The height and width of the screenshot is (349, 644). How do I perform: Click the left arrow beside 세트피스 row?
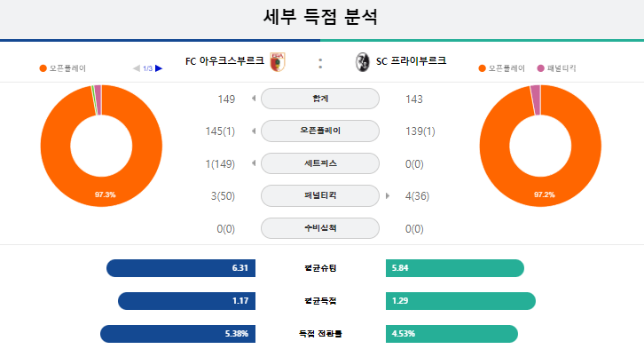[254, 163]
